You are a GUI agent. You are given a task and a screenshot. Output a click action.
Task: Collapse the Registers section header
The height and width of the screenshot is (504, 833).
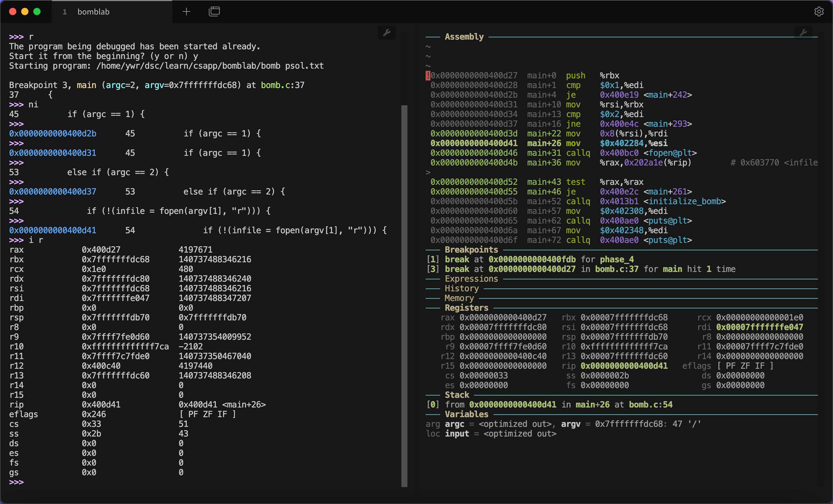point(466,308)
